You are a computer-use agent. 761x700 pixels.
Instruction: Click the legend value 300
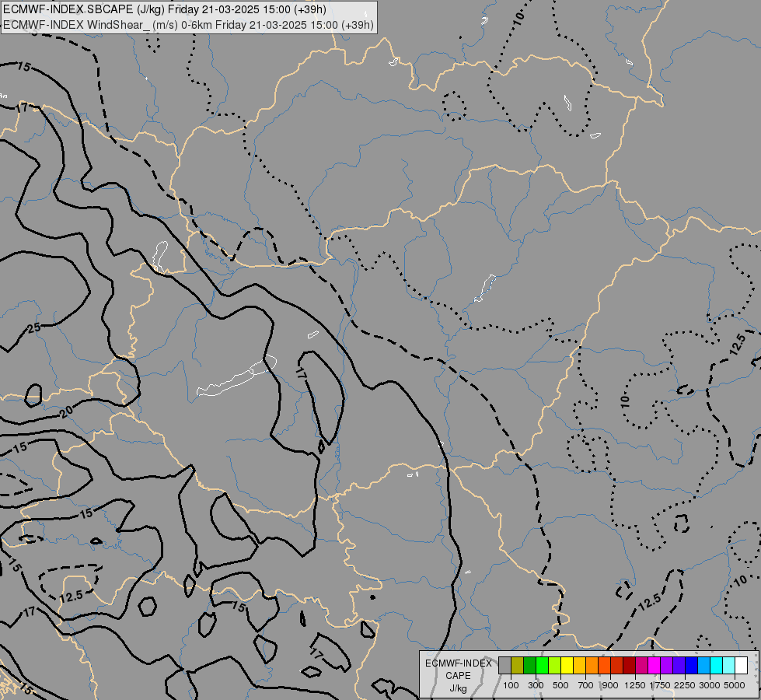[x=536, y=685]
